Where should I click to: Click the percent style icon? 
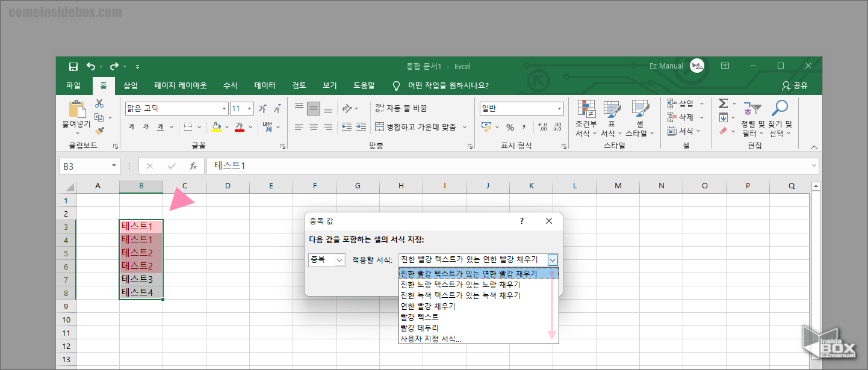510,127
